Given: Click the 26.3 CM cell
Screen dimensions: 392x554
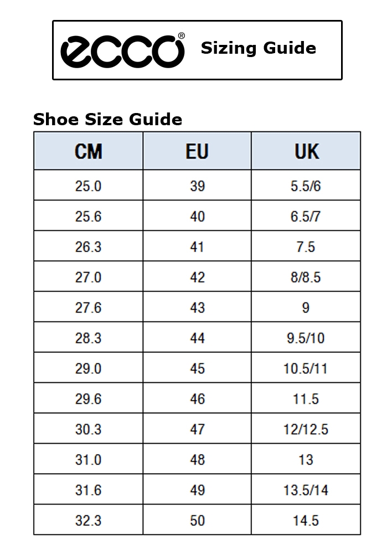Looking at the screenshot, I should 89,247.
